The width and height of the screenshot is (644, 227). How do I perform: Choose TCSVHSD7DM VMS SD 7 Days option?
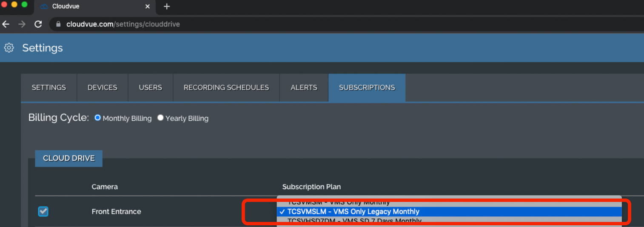pyautogui.click(x=449, y=221)
